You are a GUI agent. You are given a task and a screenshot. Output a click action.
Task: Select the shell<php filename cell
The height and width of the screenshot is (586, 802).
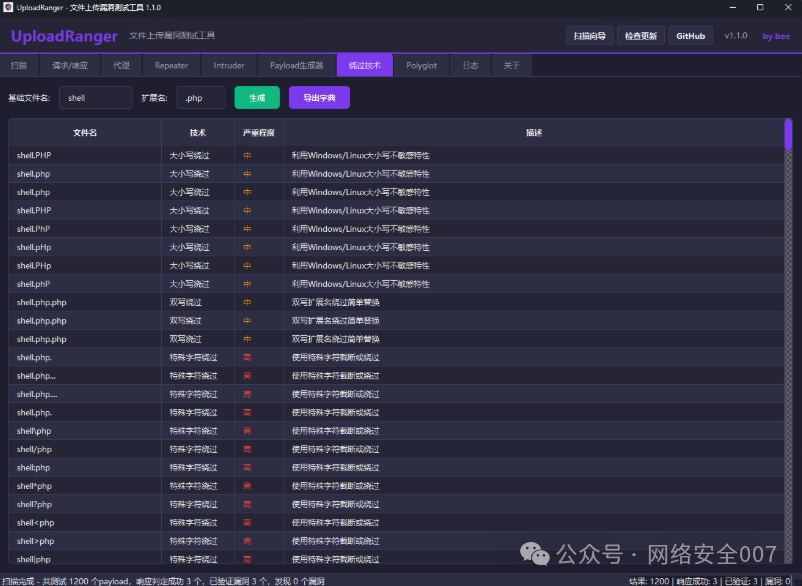click(85, 523)
